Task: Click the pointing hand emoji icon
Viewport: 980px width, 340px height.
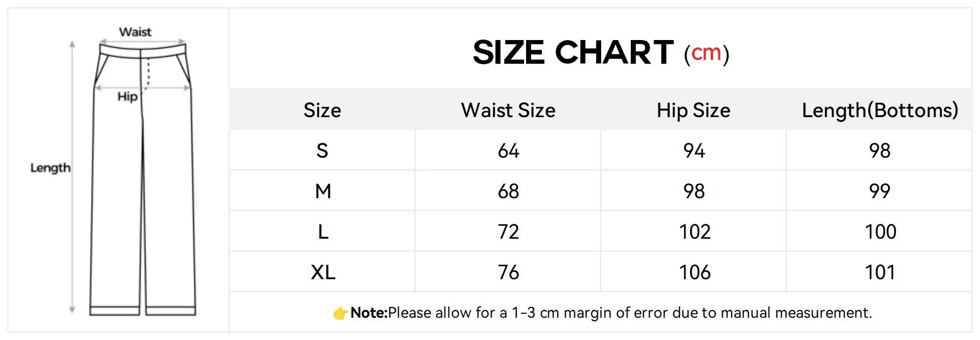Action: tap(340, 313)
